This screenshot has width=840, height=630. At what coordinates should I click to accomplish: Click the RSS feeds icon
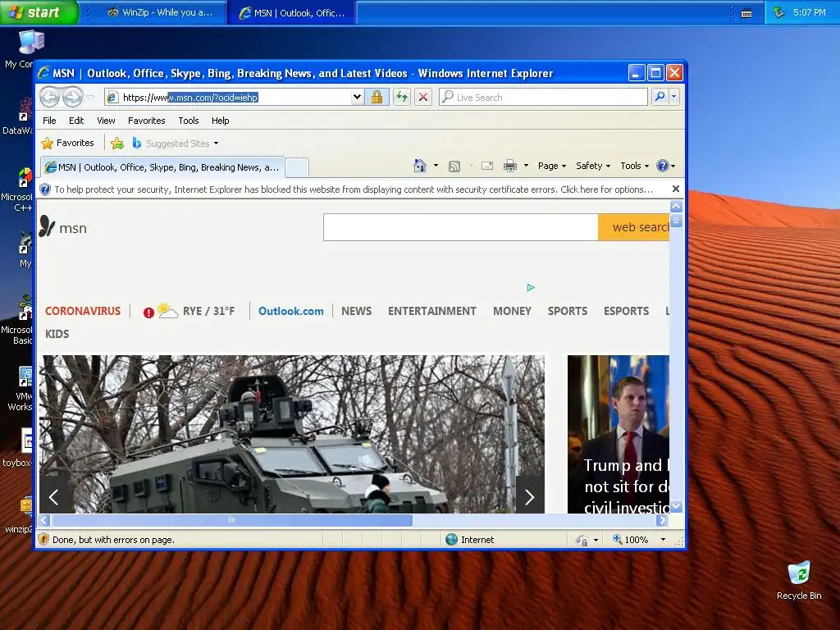(x=454, y=166)
